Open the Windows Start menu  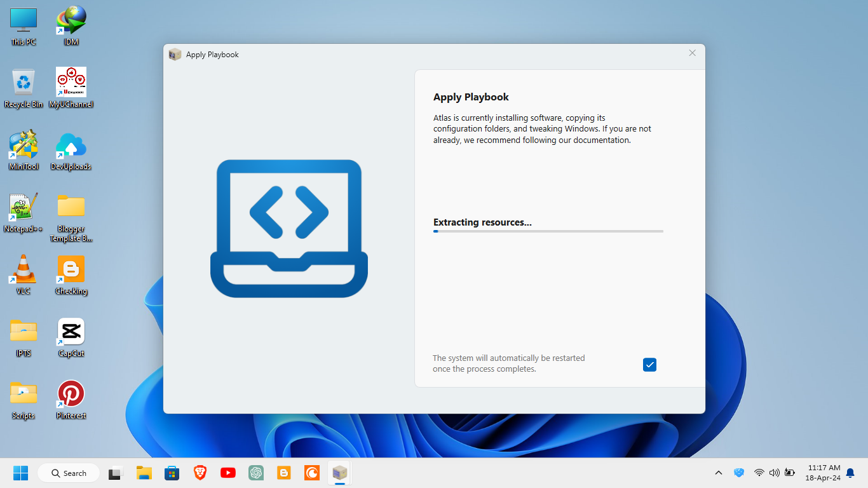pyautogui.click(x=21, y=473)
